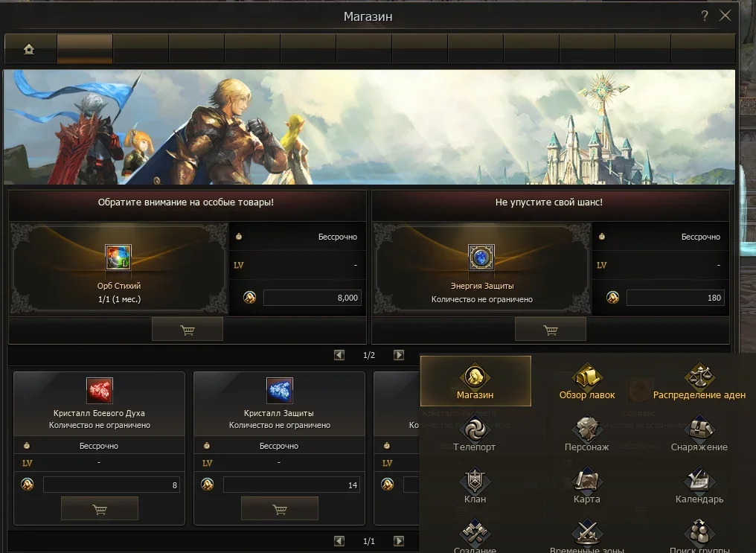Click the Орб Стихий price field 8,000
Viewport: 756px width, 553px height.
[x=312, y=298]
